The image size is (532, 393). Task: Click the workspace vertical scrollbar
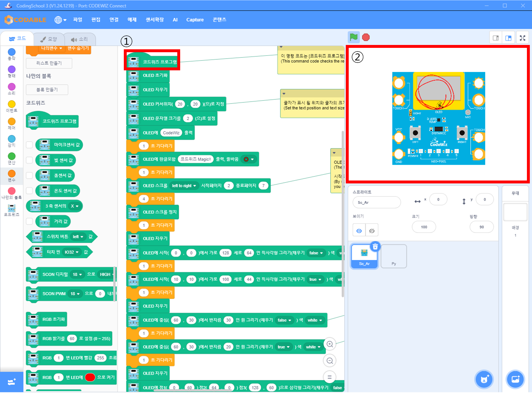pyautogui.click(x=343, y=214)
